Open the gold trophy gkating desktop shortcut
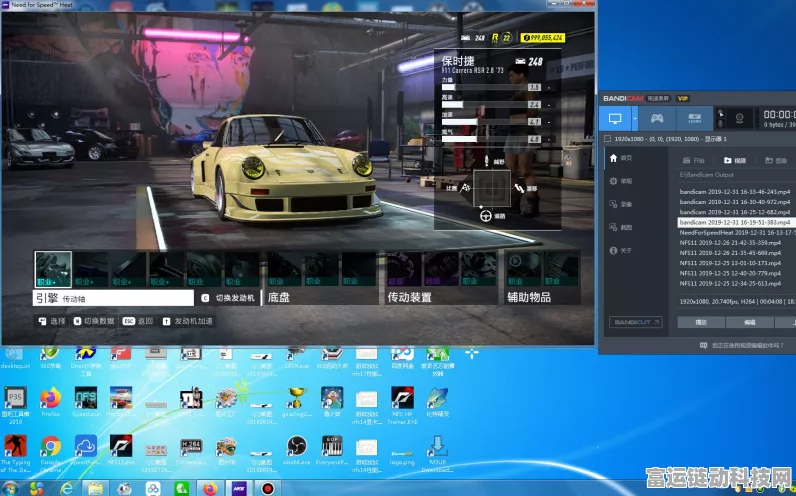The height and width of the screenshot is (496, 796). tap(296, 402)
